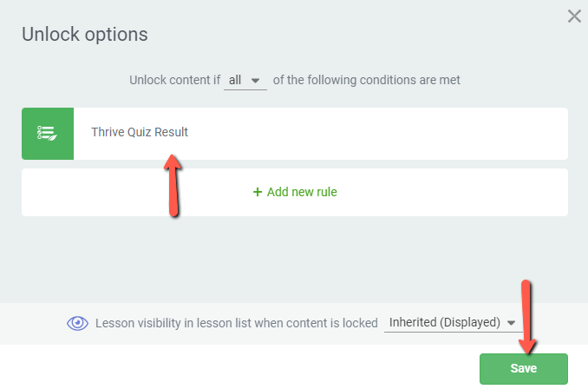This screenshot has height=389, width=588.
Task: Close the Unlock options dialog with X
Action: 574,16
